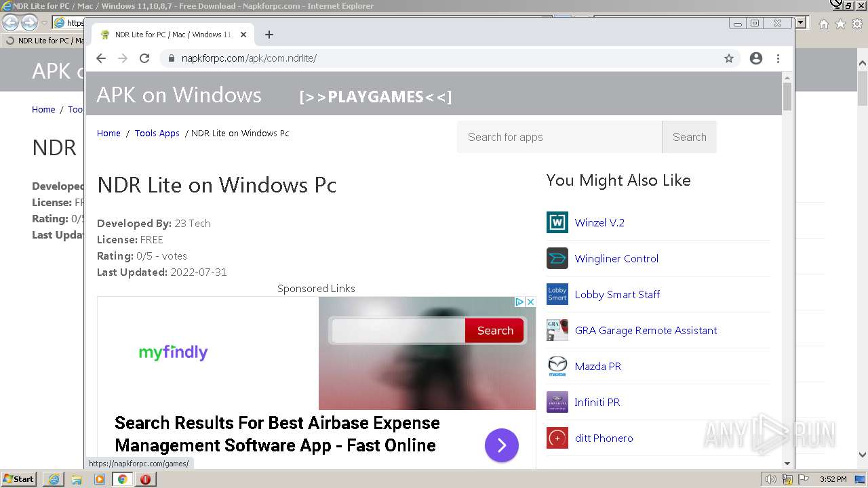The image size is (868, 488).
Task: Open Airbase Expense Management ad headline
Action: 277,434
